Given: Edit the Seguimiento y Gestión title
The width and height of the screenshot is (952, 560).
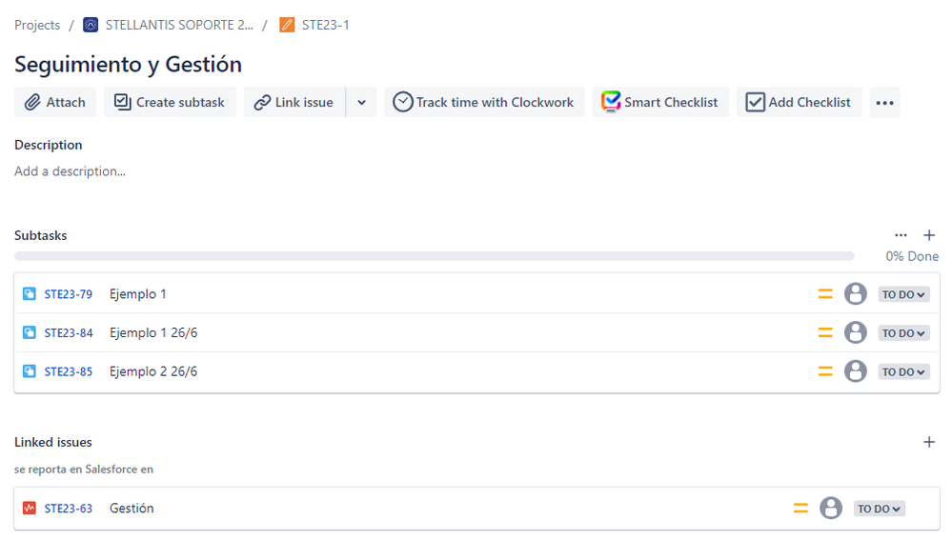Looking at the screenshot, I should point(128,65).
